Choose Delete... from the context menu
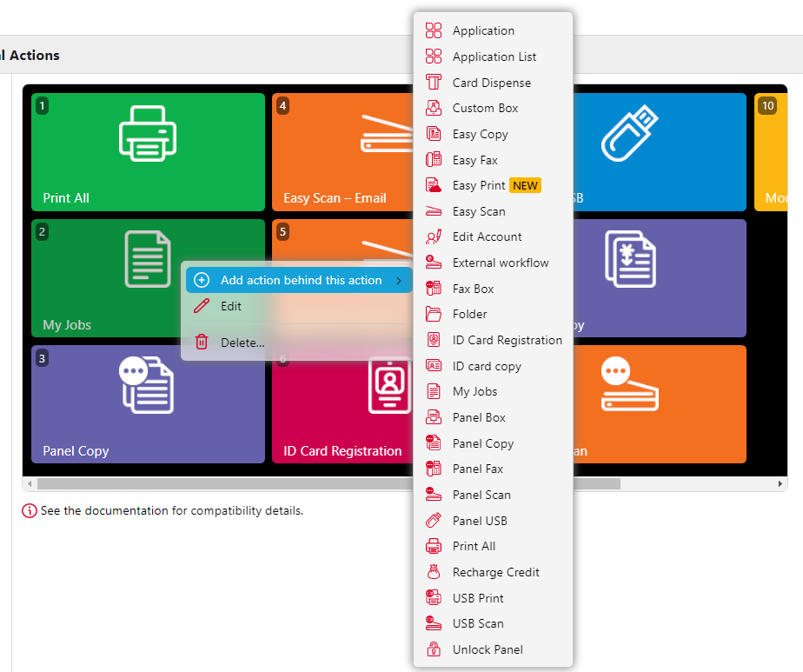The width and height of the screenshot is (803, 672). pos(242,343)
